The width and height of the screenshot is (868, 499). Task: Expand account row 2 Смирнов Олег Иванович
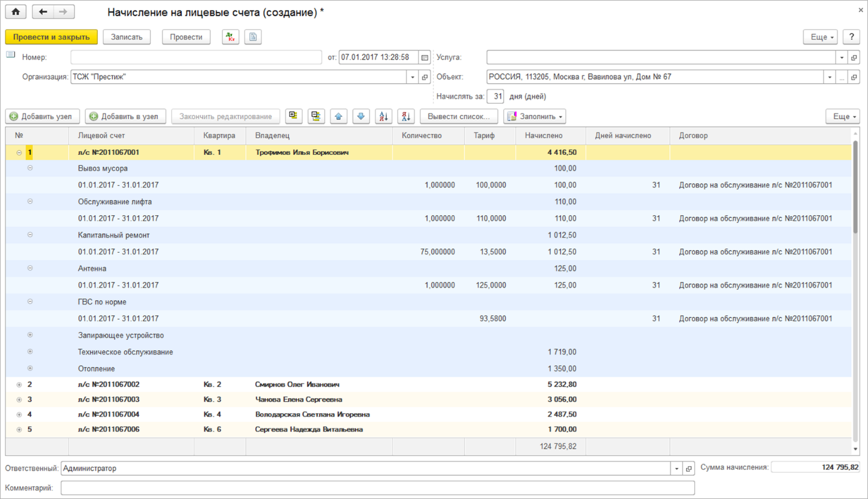point(19,385)
